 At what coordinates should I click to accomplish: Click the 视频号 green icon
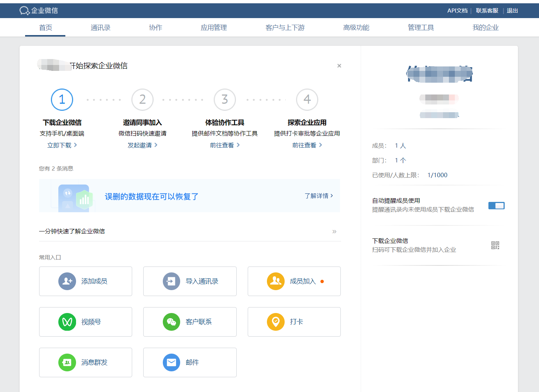(x=67, y=322)
